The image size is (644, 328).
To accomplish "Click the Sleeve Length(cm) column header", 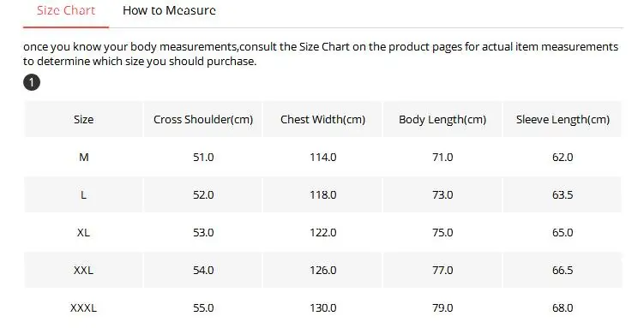I will (563, 119).
